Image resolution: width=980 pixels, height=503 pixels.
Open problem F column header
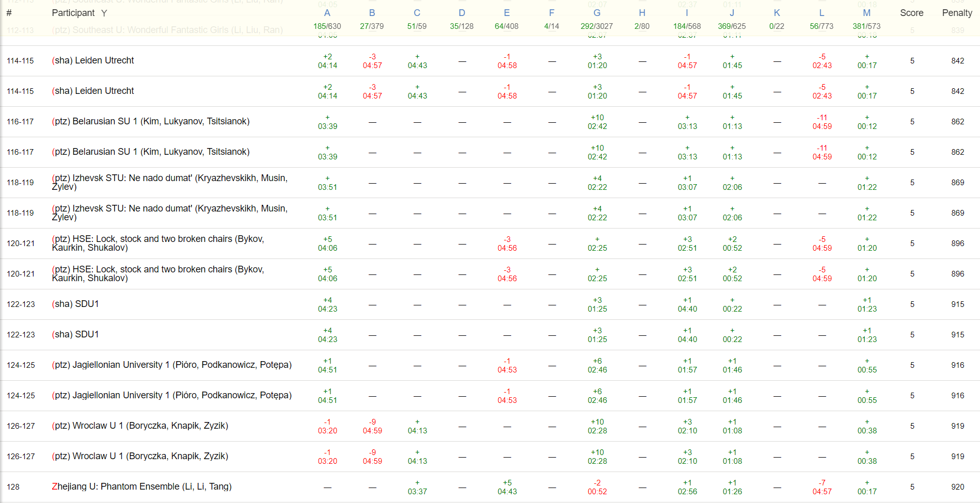click(x=551, y=13)
